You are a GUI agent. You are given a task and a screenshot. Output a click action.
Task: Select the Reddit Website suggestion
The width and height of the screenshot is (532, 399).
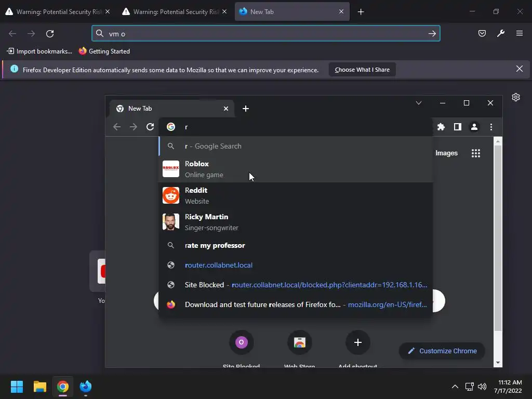[296, 195]
